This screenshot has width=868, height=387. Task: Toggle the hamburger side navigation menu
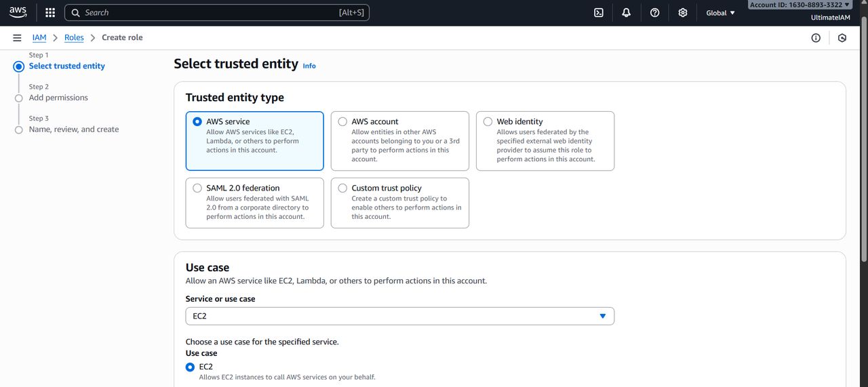click(17, 38)
